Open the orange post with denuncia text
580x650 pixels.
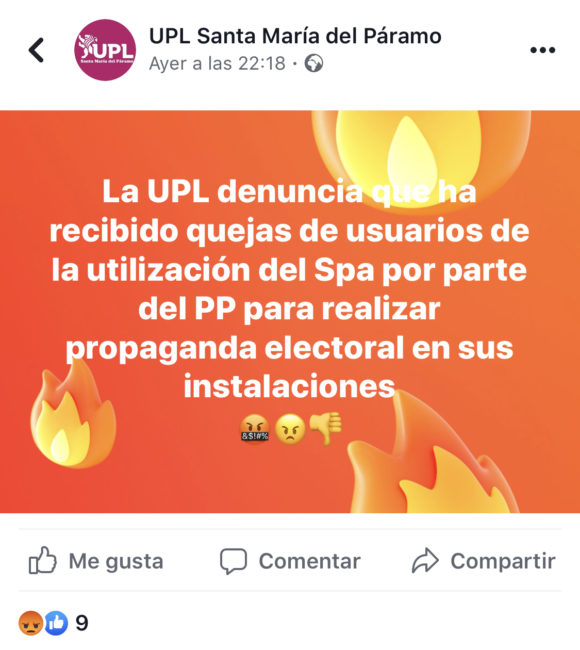click(290, 312)
